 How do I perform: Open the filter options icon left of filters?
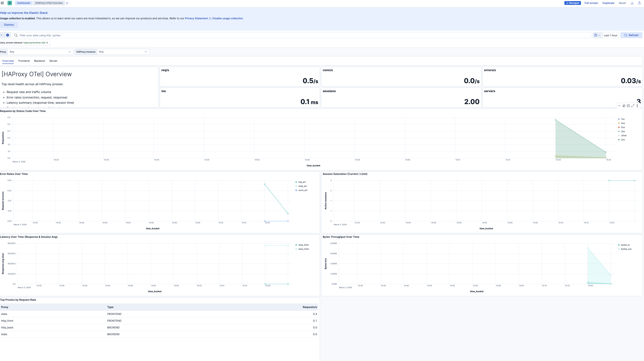click(x=2, y=35)
